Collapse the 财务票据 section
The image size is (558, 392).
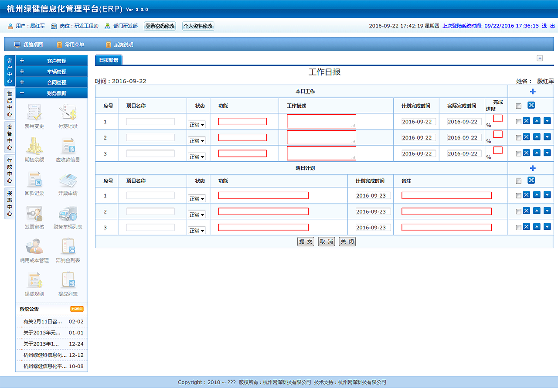pos(51,93)
